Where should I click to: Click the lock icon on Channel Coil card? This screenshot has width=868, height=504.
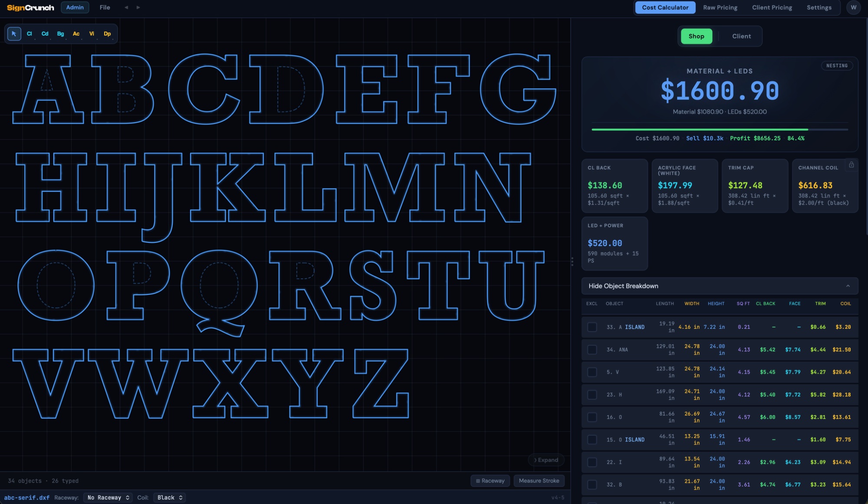[852, 165]
